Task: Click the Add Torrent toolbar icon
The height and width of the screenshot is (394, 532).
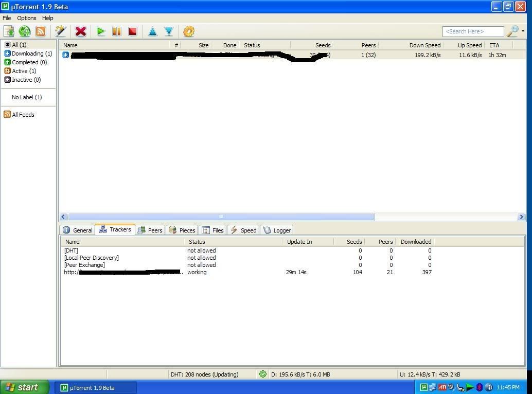Action: [x=9, y=31]
